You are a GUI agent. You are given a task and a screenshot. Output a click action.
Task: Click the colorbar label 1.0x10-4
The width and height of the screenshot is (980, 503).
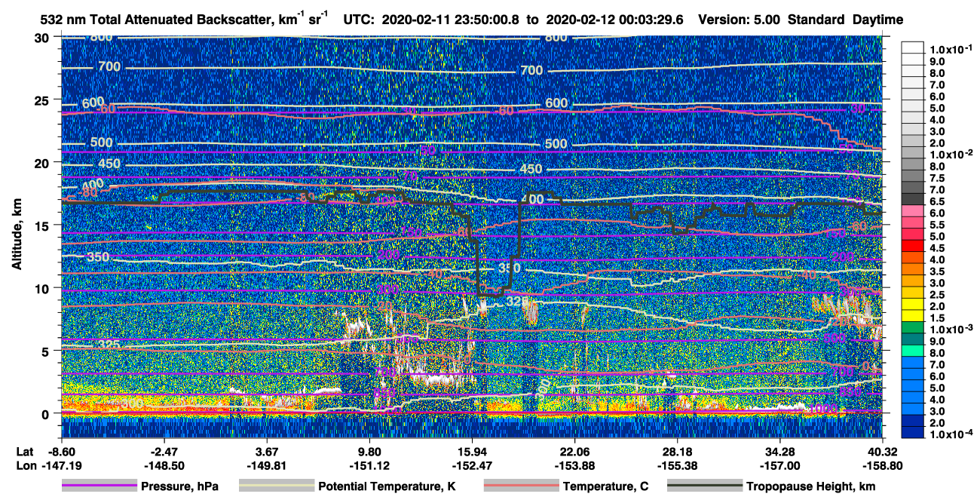click(953, 434)
